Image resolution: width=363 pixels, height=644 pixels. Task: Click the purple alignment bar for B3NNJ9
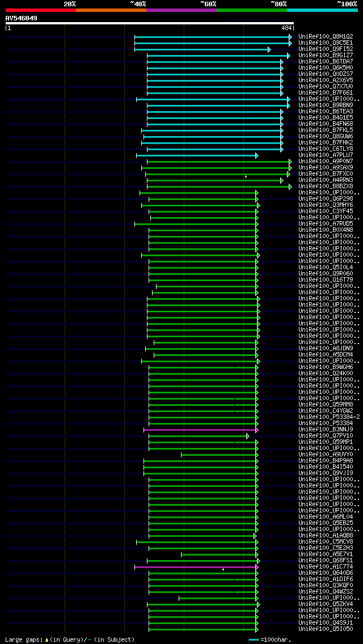(x=200, y=430)
